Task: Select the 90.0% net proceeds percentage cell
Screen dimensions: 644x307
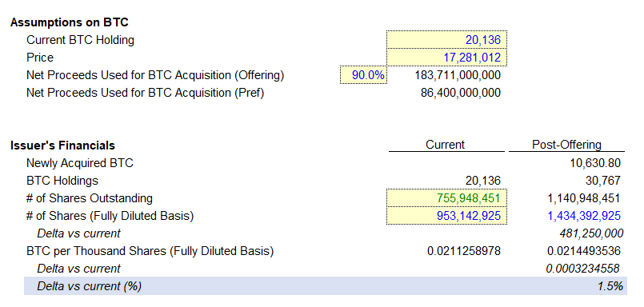Action: pos(363,75)
